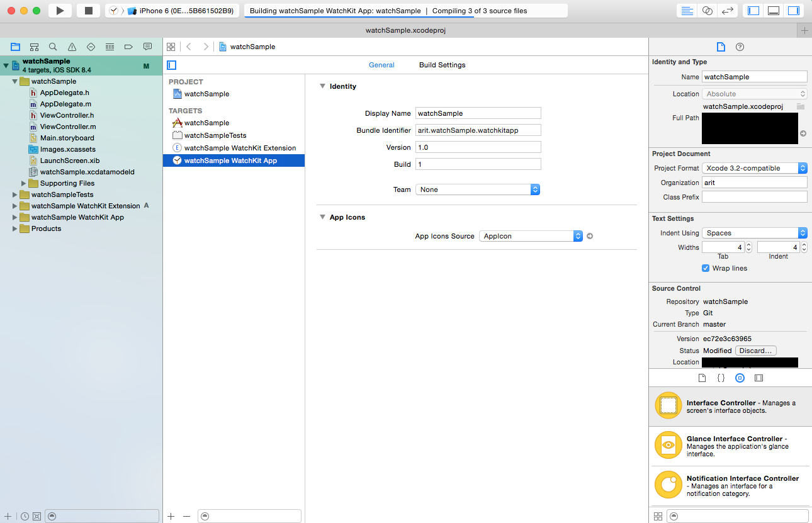Reveal full path in Finder arrow
The image size is (812, 523).
803,133
